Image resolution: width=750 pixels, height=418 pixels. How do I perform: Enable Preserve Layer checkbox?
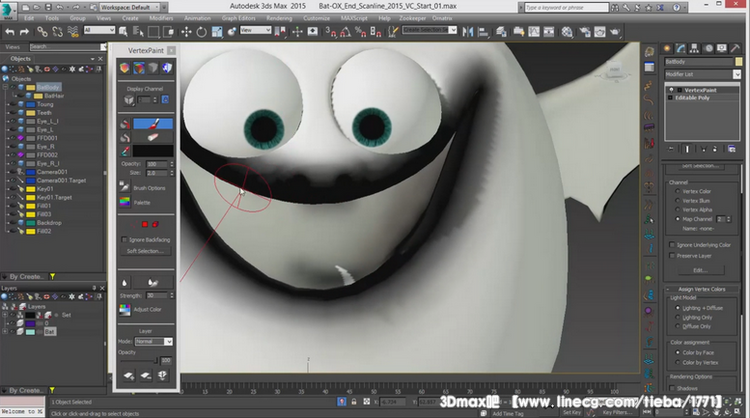tap(672, 256)
